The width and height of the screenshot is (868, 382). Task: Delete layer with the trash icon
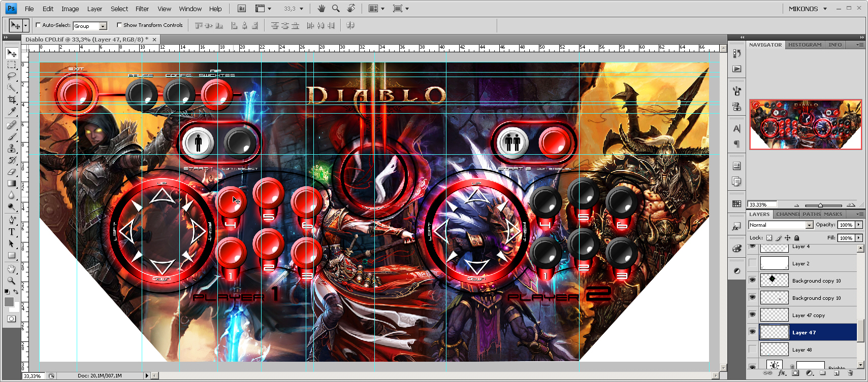click(850, 373)
